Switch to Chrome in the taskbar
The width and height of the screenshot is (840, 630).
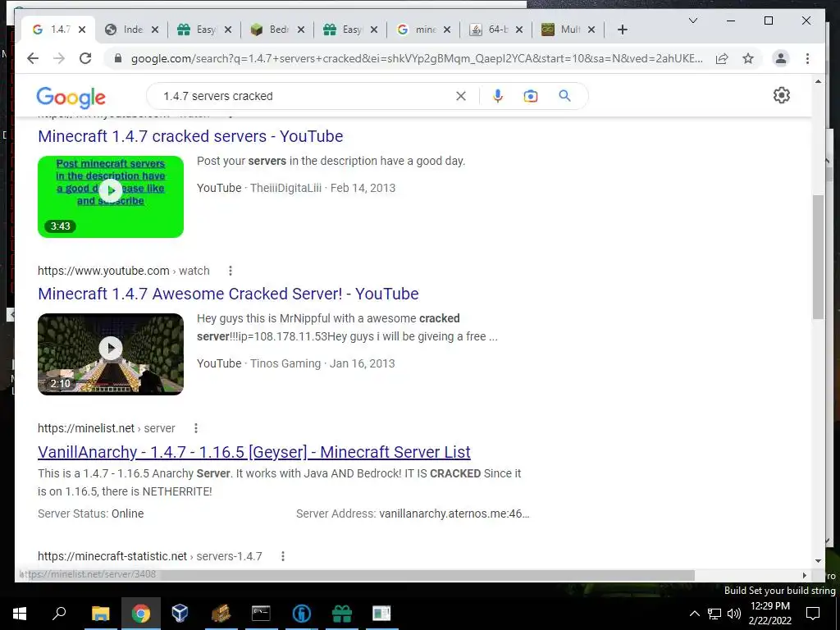pyautogui.click(x=141, y=614)
